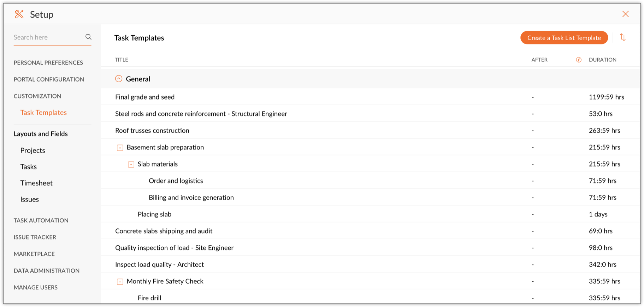The width and height of the screenshot is (644, 307).
Task: Click Create a Task List Template
Action: click(564, 38)
